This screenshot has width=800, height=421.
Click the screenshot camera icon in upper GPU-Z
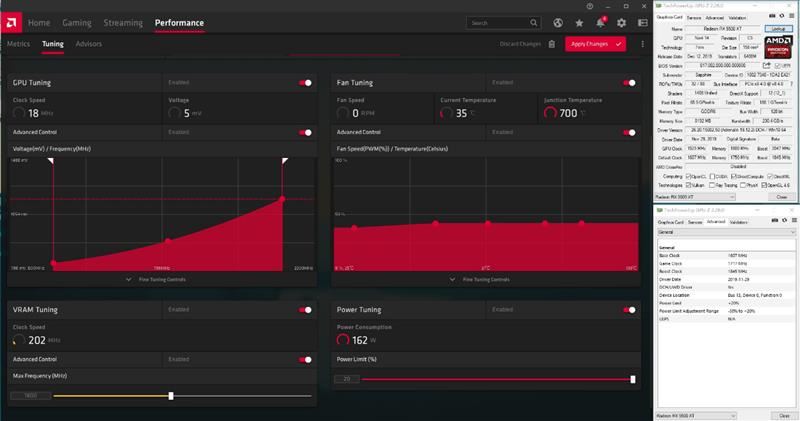point(772,16)
